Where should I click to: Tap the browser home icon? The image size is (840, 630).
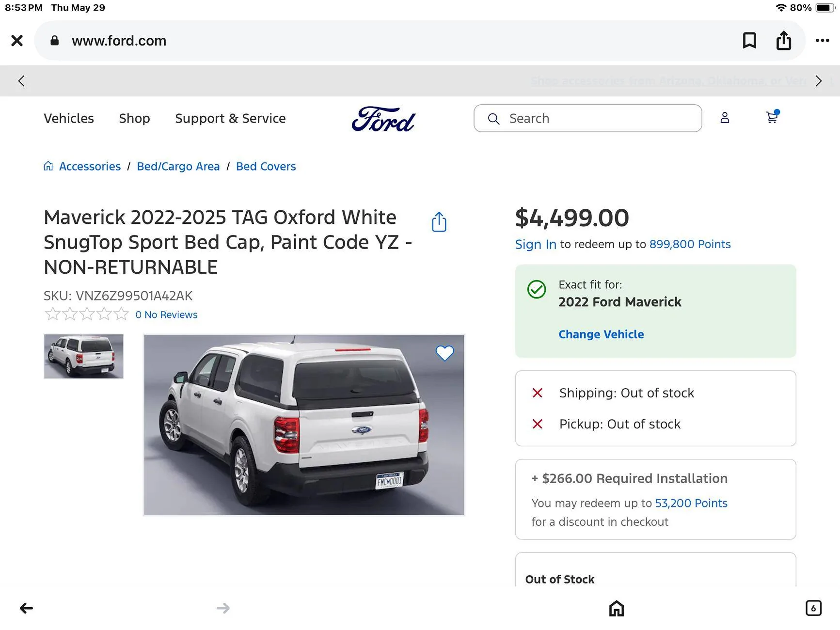[617, 608]
